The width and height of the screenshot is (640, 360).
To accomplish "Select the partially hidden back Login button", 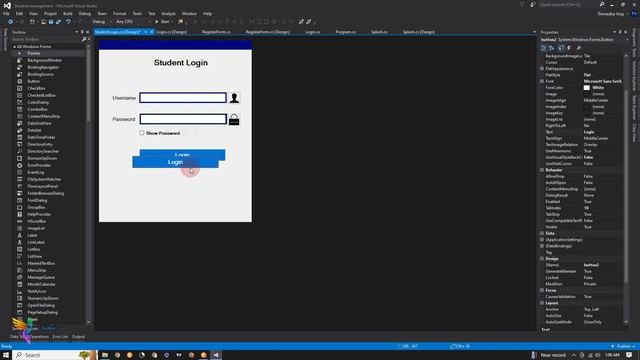I will pos(182,153).
